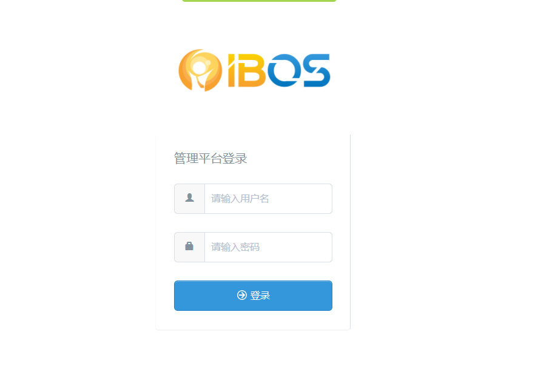Focus the 请输入密码 password field
538x392 pixels.
click(x=268, y=247)
